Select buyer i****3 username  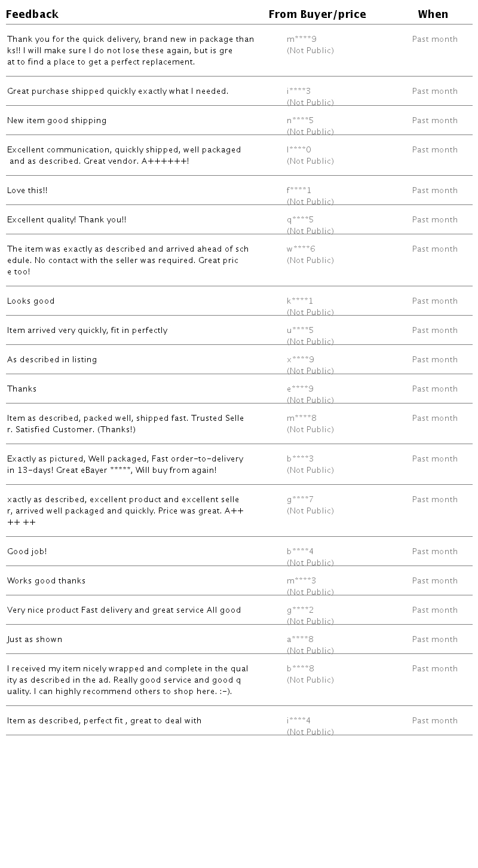[x=299, y=91]
